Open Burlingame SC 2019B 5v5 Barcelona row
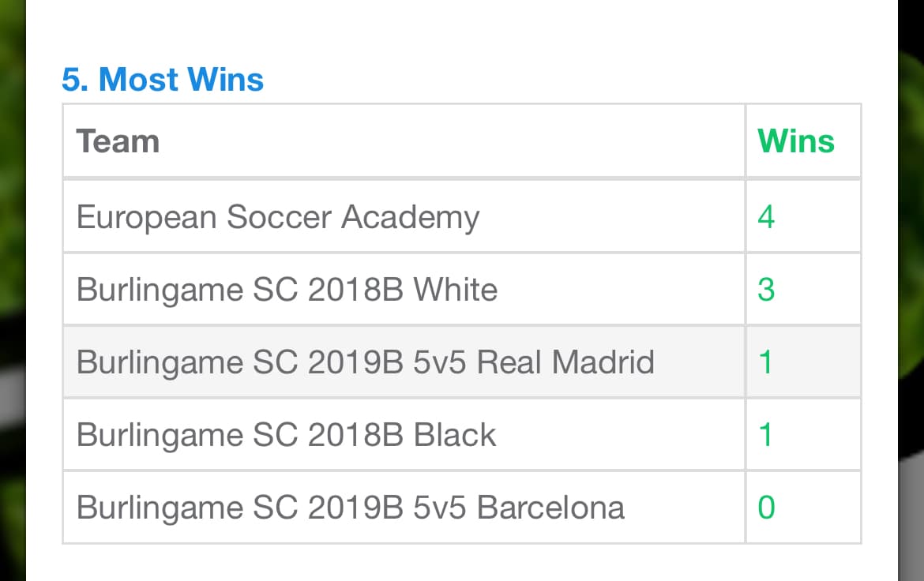 click(350, 508)
